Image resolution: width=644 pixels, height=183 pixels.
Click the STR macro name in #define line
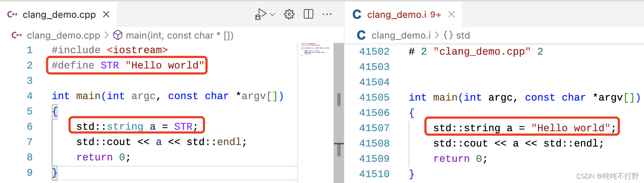(110, 65)
